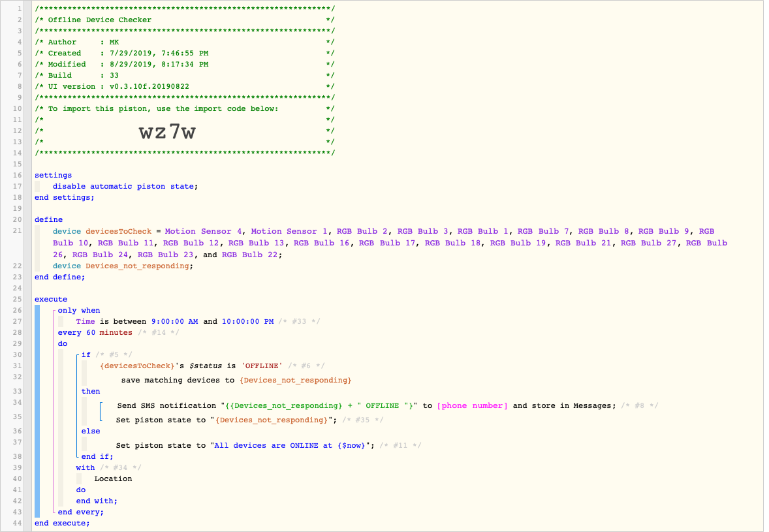This screenshot has height=532, width=769.
Task: Open the time range 9:00:00 AM value
Action: pyautogui.click(x=174, y=322)
